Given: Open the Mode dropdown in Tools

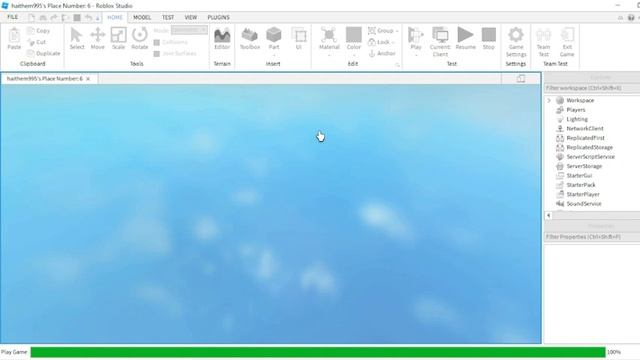Looking at the screenshot, I should pos(189,31).
